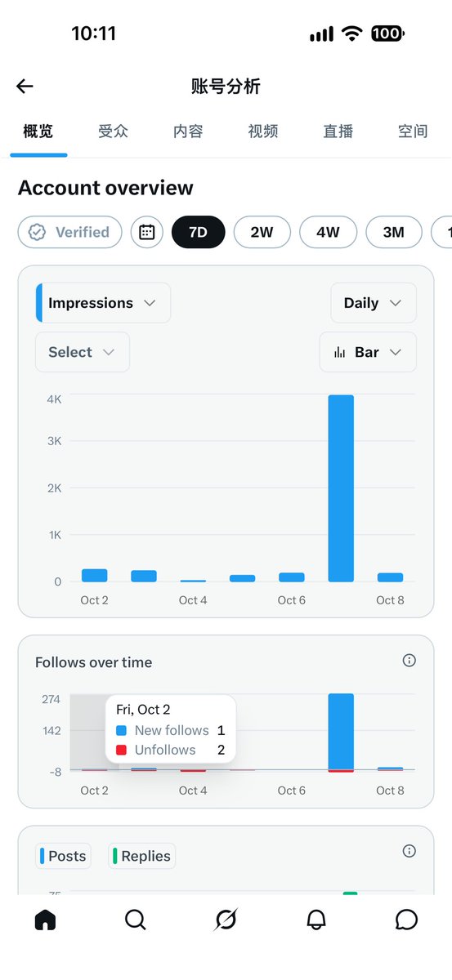Open the Daily interval dropdown
The height and width of the screenshot is (980, 452).
374,303
